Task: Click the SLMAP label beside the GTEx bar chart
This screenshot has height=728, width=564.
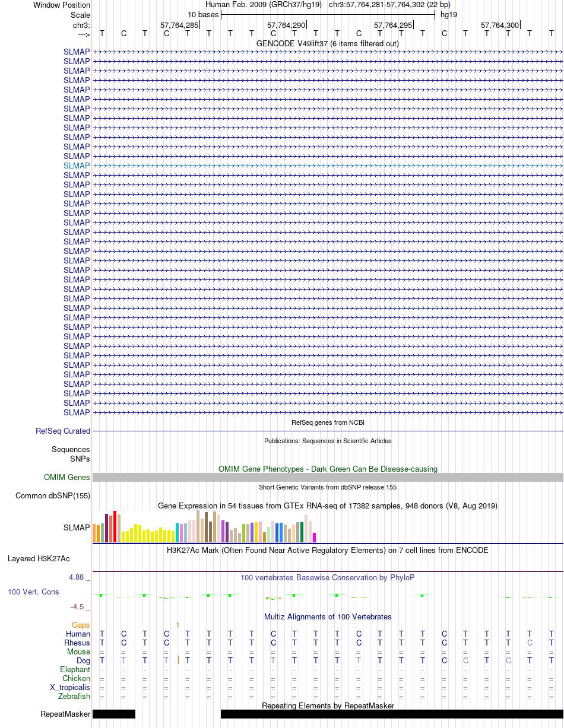Action: [x=77, y=527]
